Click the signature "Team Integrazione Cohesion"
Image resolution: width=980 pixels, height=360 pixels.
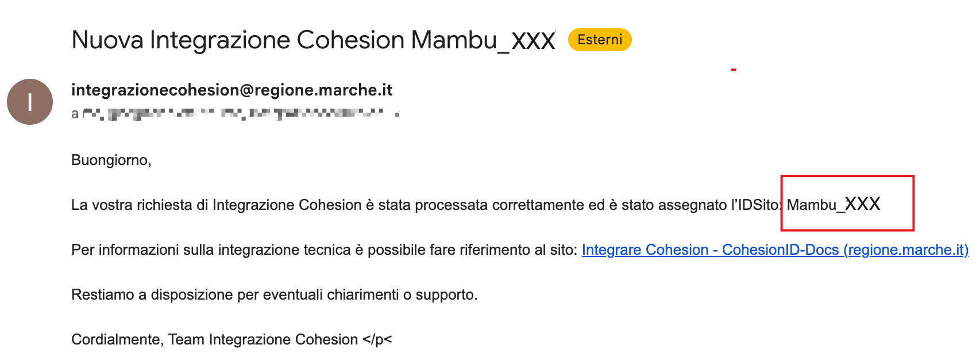(263, 339)
